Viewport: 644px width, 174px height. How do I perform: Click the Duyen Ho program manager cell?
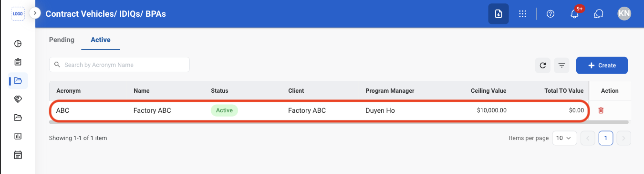point(380,110)
